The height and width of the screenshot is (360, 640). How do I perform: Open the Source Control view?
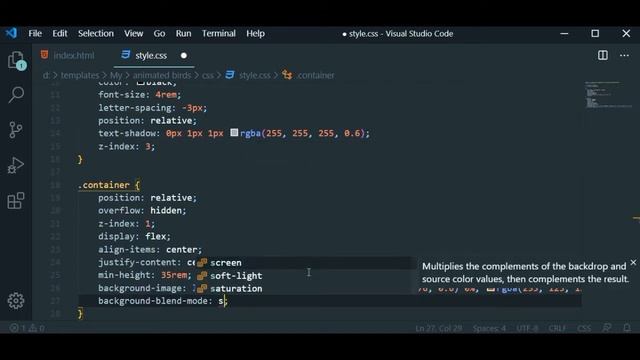click(x=16, y=130)
